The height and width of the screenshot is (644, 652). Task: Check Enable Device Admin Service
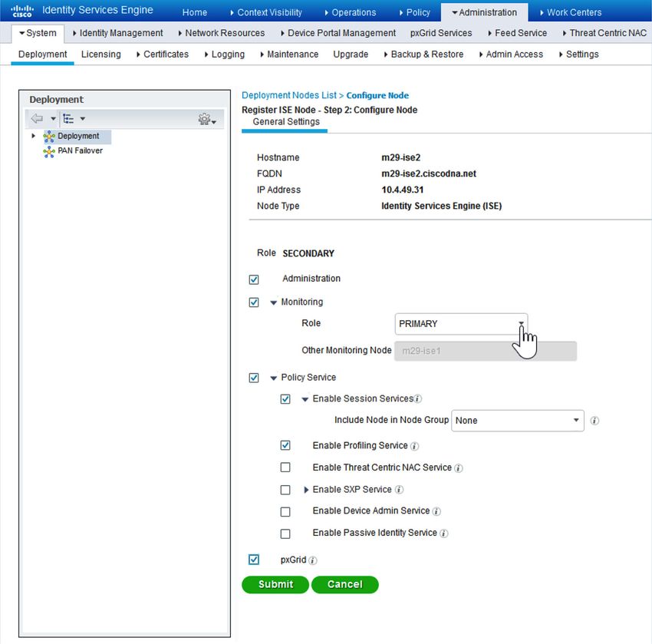point(285,511)
